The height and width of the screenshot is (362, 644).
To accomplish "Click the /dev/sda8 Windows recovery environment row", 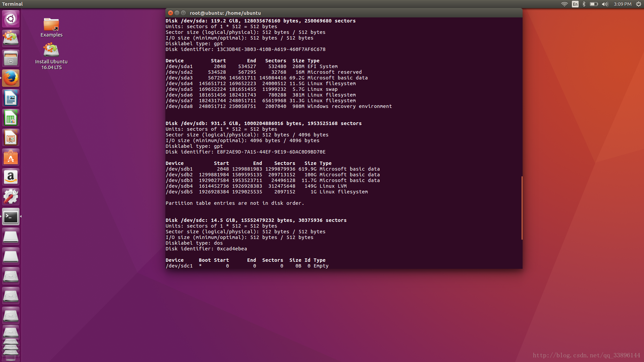I will [x=279, y=106].
